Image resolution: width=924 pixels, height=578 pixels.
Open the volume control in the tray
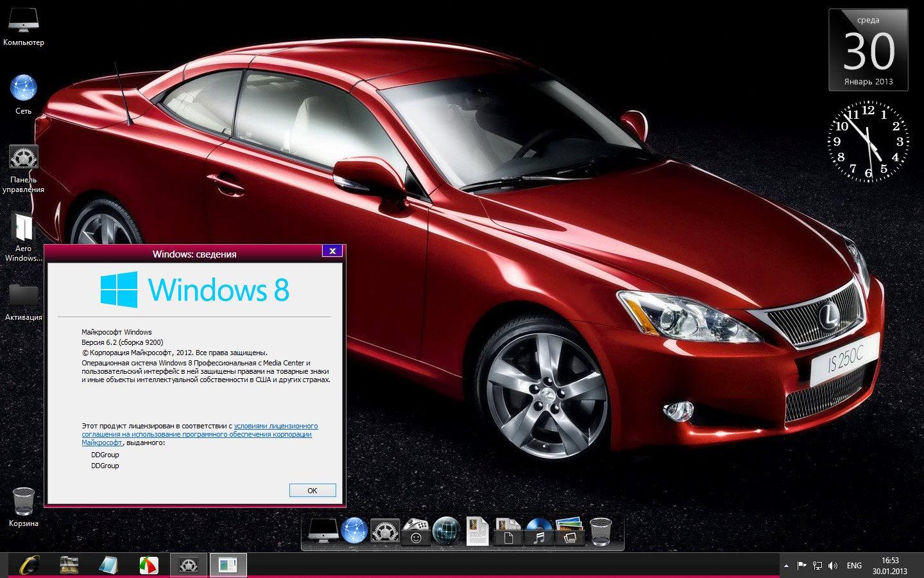pos(833,566)
